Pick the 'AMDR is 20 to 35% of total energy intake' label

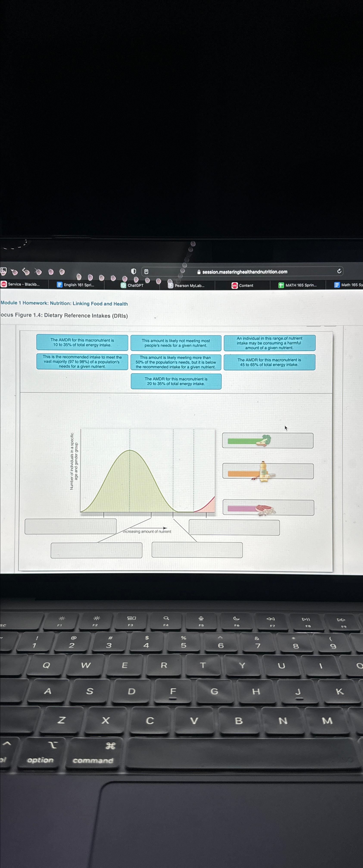pyautogui.click(x=176, y=381)
